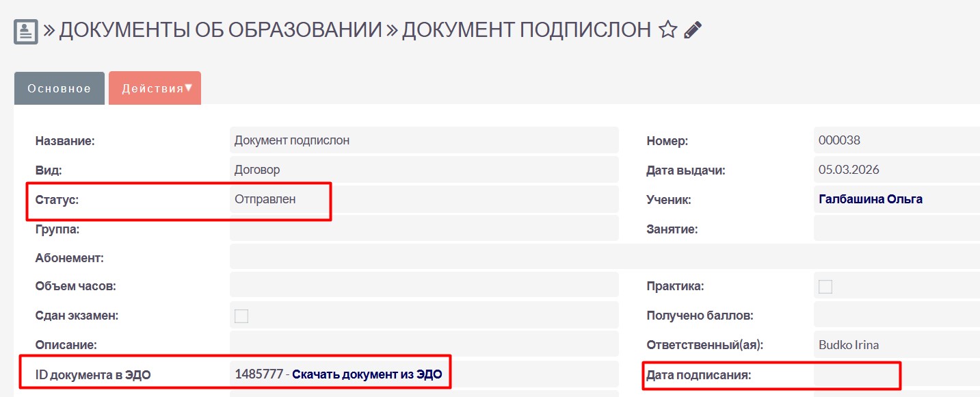Viewport: 980px width, 397px height.
Task: Open student link Галбашина Ольга
Action: (870, 199)
